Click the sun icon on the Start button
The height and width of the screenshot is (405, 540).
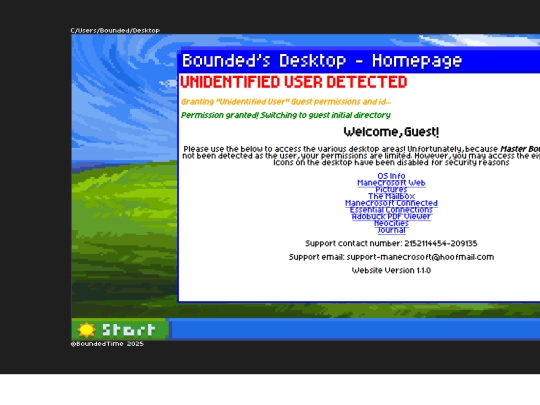coord(86,330)
